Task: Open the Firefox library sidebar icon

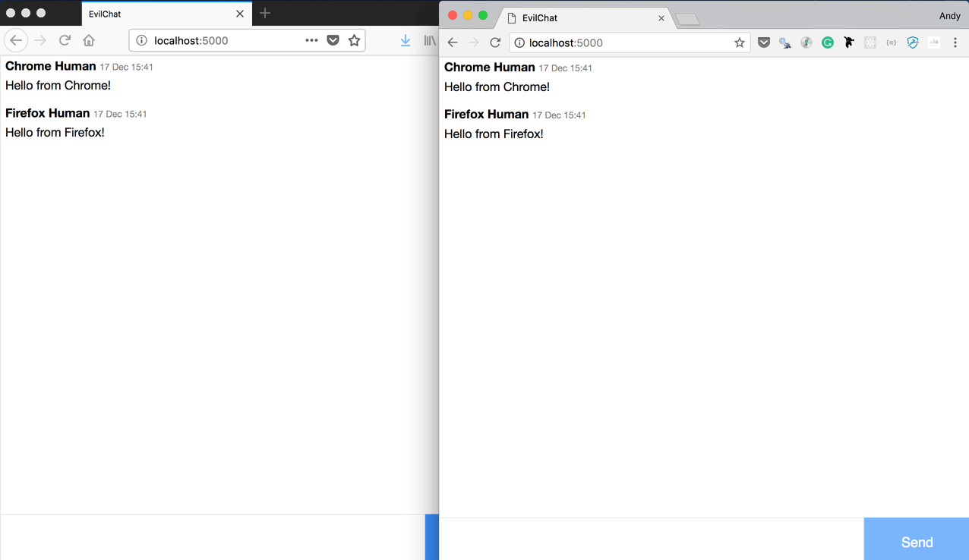Action: coord(429,40)
